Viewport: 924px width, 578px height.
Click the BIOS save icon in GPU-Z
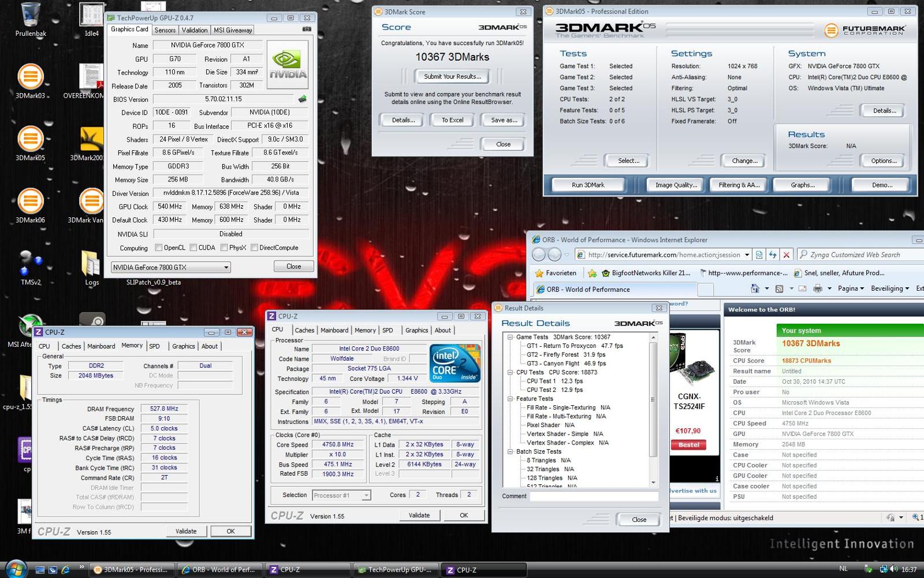coord(302,99)
